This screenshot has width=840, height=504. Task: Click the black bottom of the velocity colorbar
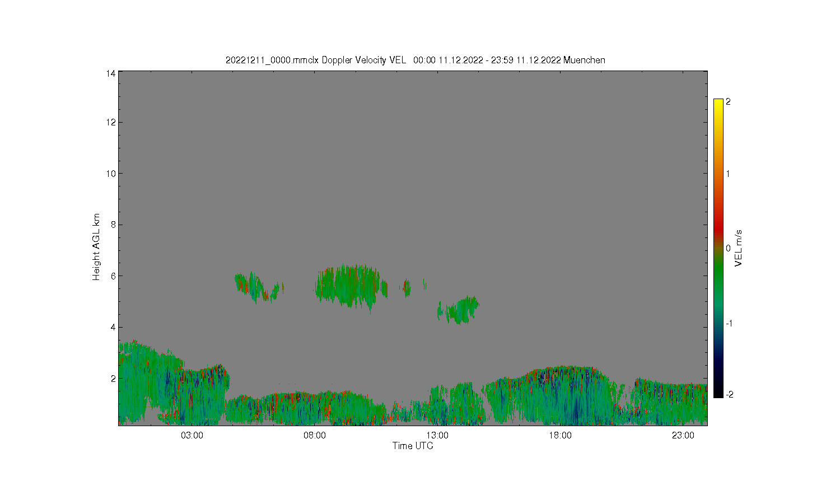click(718, 393)
